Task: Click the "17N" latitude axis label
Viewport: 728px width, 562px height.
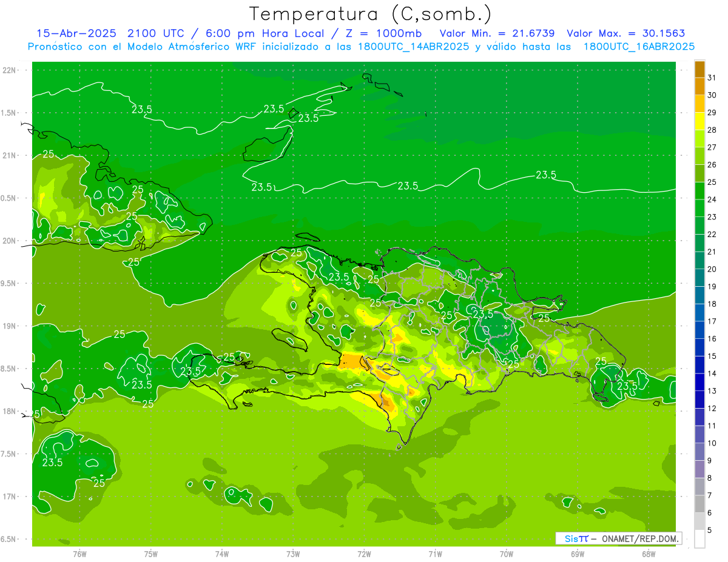Action: click(9, 497)
